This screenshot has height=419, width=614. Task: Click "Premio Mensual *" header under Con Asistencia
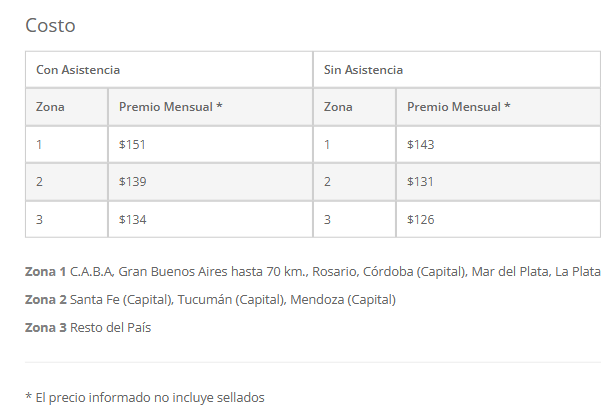click(170, 107)
